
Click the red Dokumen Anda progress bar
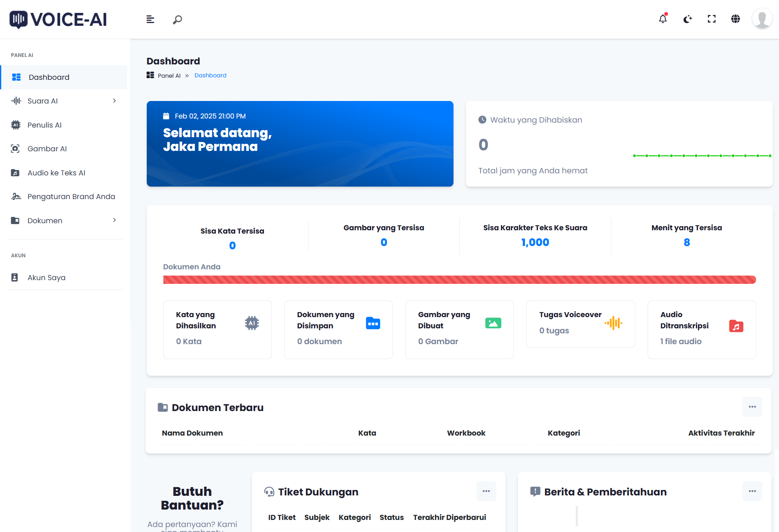click(x=459, y=280)
